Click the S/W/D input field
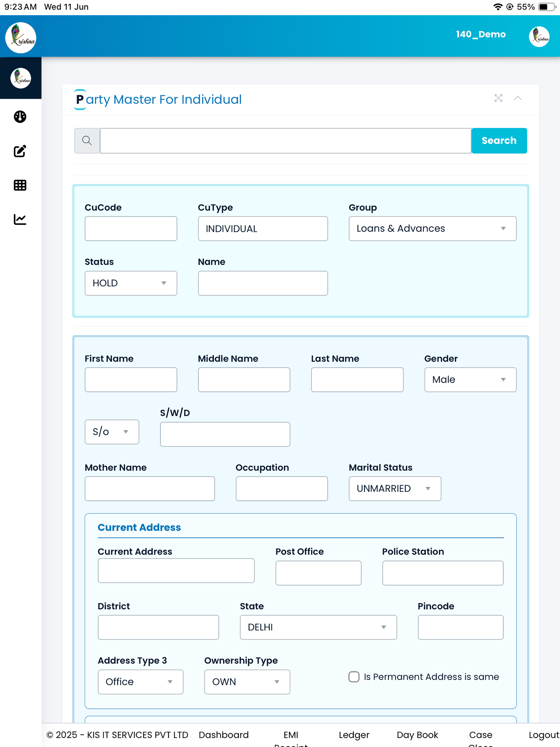The width and height of the screenshot is (560, 747). 225,434
